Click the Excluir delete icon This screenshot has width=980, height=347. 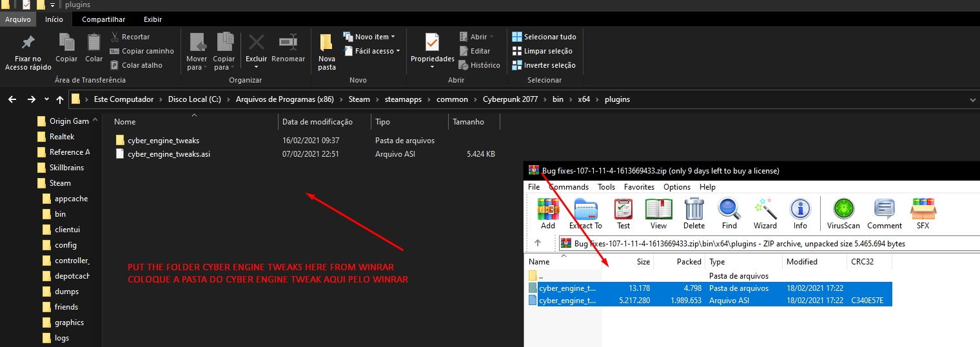click(x=257, y=43)
